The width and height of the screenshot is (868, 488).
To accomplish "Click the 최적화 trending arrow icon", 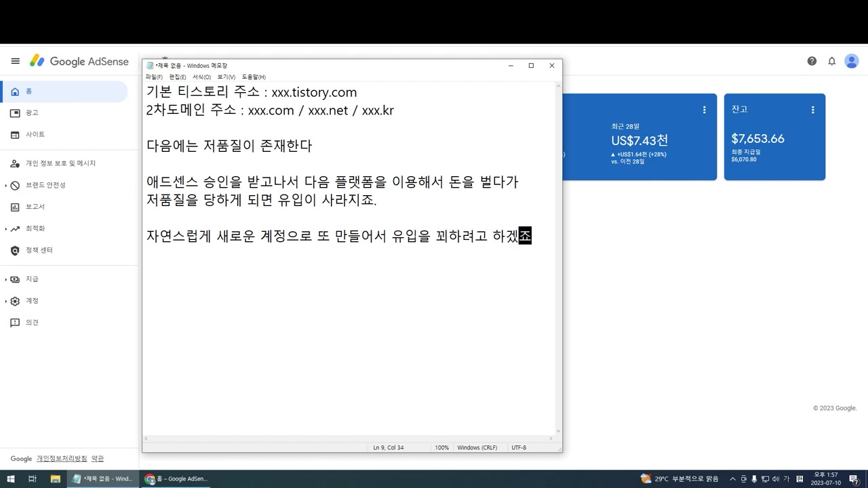I will (15, 228).
